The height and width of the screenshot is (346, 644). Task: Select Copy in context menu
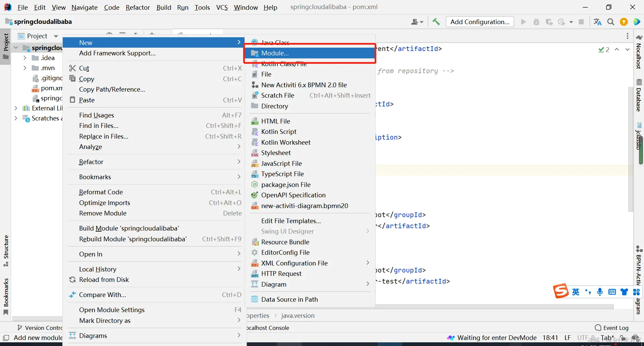[x=154, y=79]
